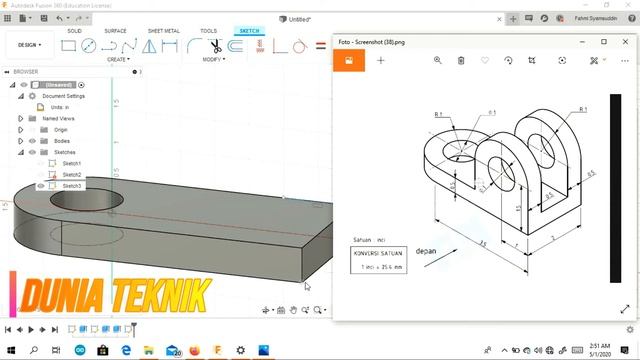Select the Line sketch tool
Viewport: 640px width, 360px height.
(109, 46)
